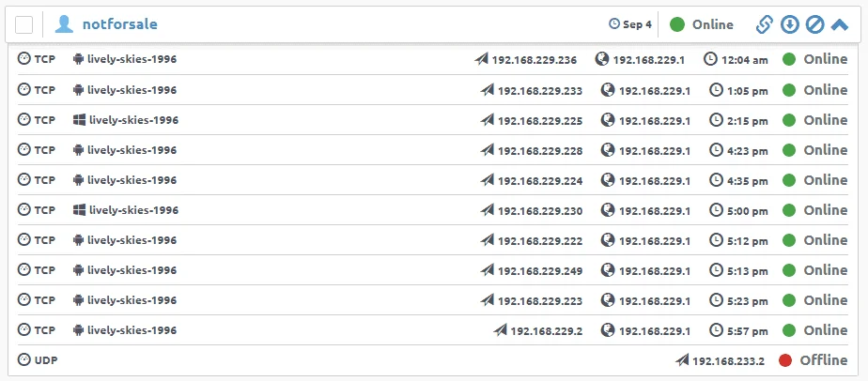This screenshot has height=381, width=868.
Task: Select IP address 192.168.229.222
Action: point(540,240)
